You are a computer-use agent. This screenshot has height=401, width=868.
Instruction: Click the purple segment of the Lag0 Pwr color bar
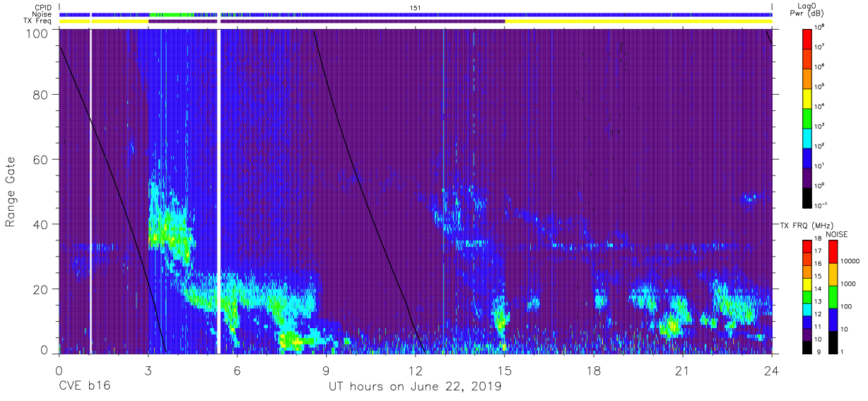click(807, 176)
